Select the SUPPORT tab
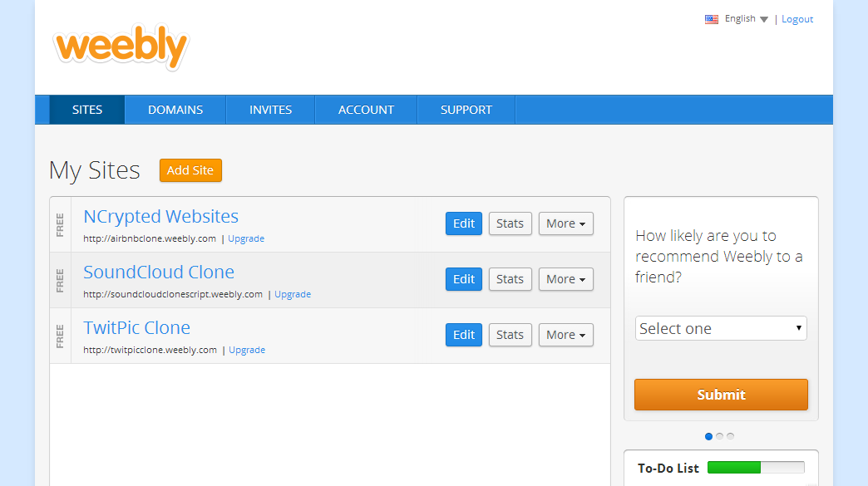This screenshot has width=868, height=486. click(x=466, y=110)
